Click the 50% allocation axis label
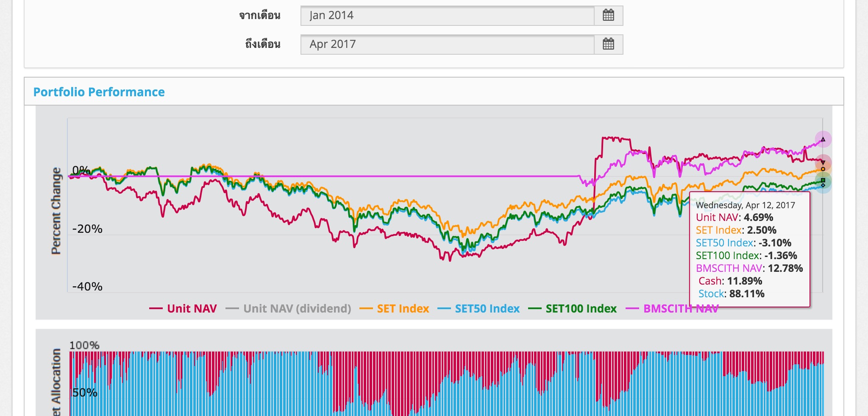This screenshot has width=868, height=416. point(85,393)
